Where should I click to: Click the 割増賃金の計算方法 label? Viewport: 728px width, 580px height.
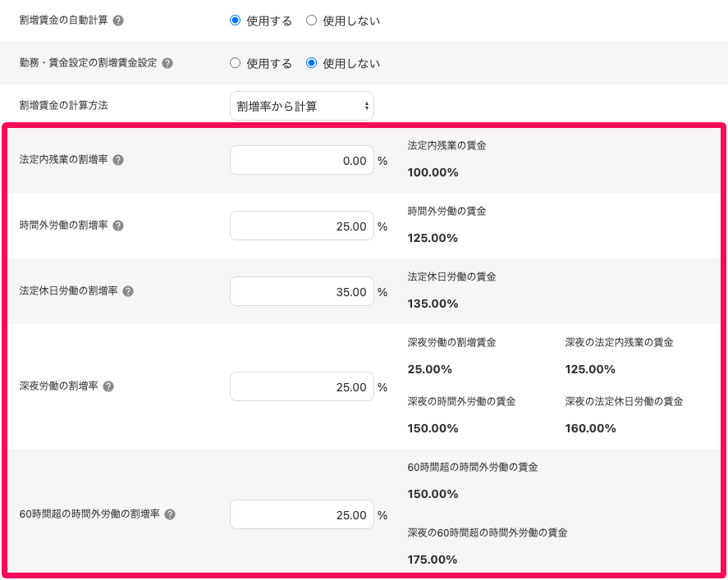63,106
